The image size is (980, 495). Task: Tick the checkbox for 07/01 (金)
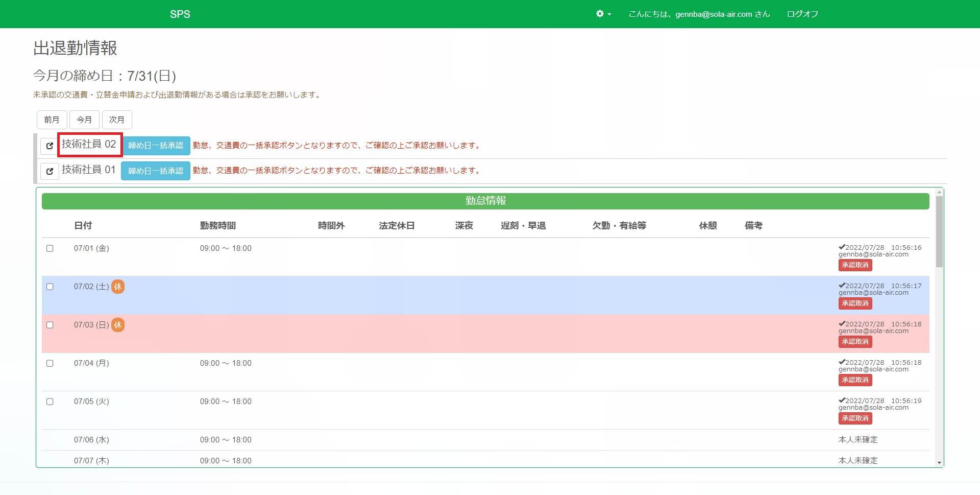50,248
